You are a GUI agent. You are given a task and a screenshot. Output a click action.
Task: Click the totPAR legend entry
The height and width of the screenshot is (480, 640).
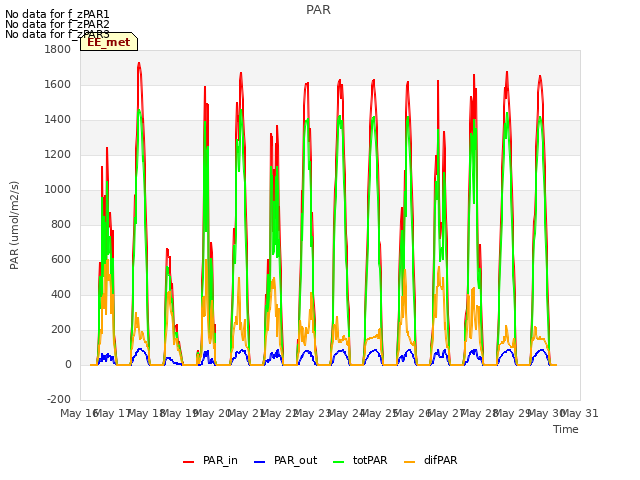tap(360, 460)
